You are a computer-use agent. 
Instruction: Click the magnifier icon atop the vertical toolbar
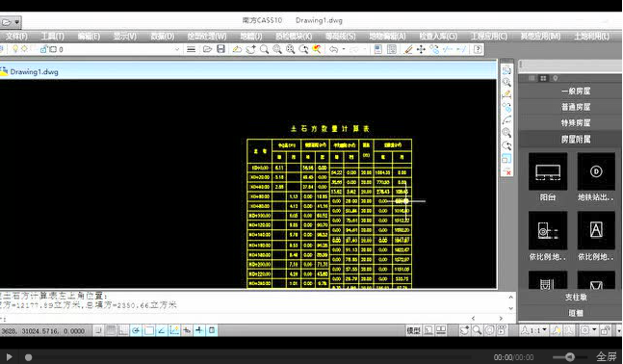(x=506, y=82)
